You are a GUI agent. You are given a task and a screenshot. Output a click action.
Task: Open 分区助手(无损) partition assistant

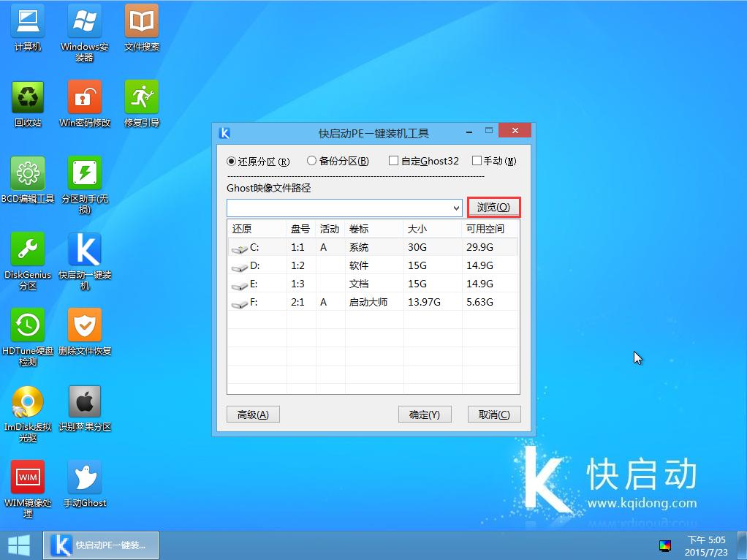pos(84,174)
